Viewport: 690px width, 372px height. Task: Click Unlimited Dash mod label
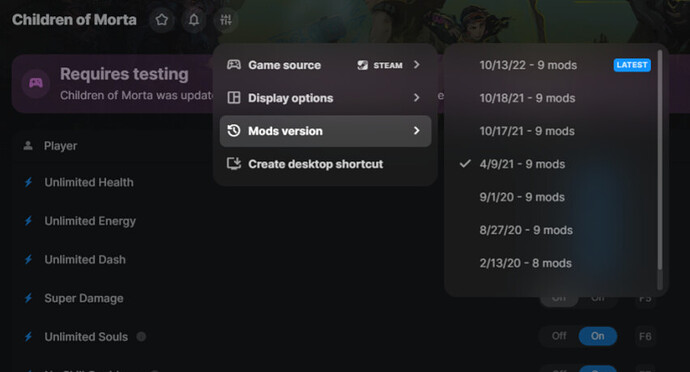coord(85,260)
